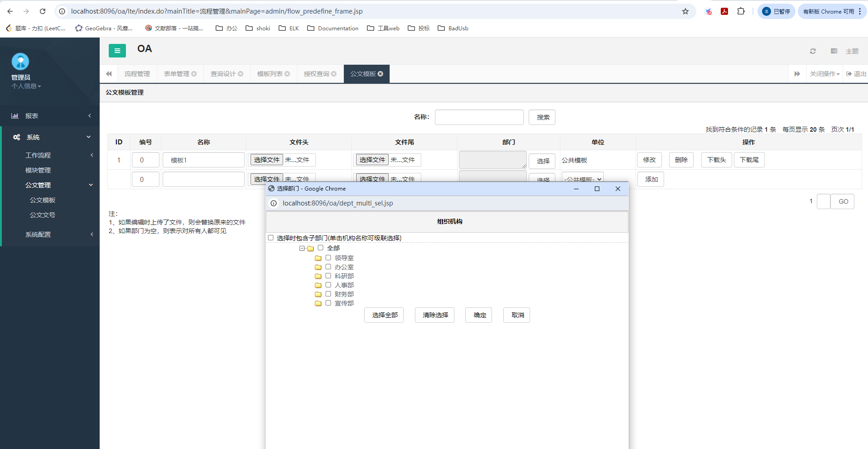This screenshot has width=868, height=449.
Task: Click 取消 in department dialog
Action: 517,315
